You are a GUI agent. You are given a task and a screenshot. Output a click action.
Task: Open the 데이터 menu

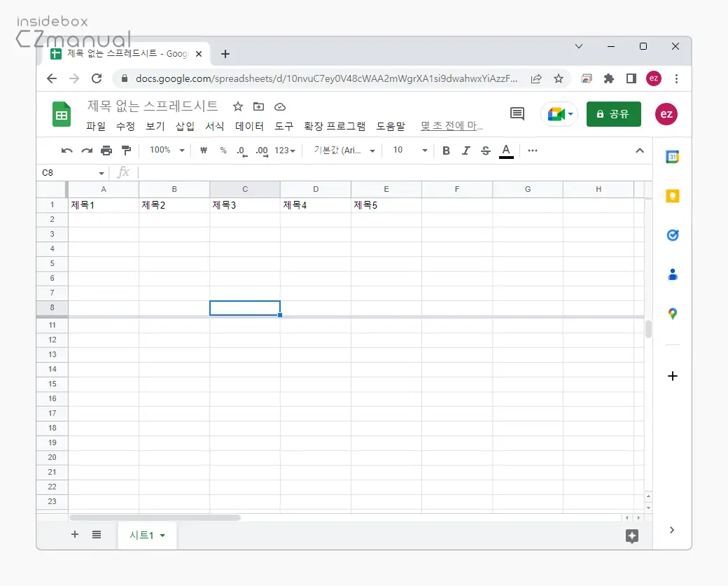point(249,127)
